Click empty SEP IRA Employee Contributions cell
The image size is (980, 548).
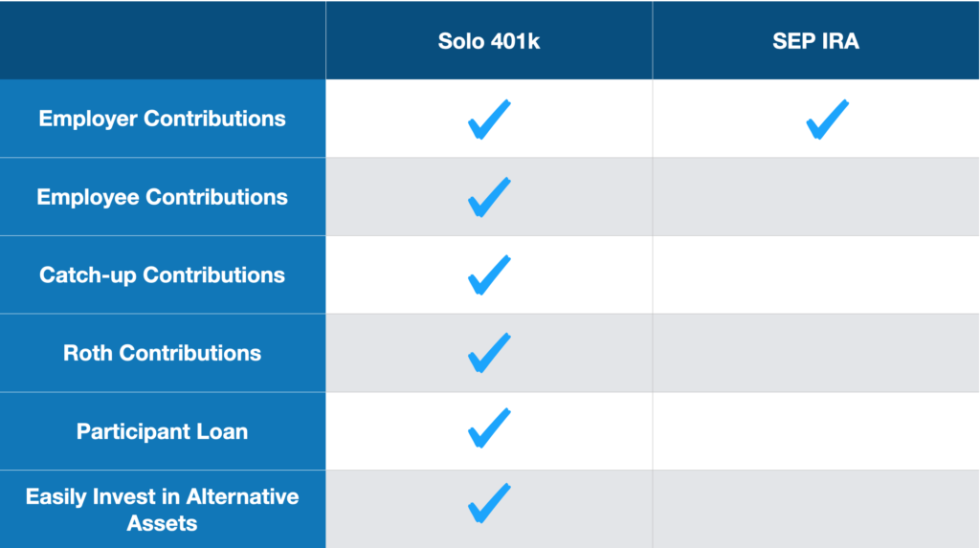pos(815,197)
